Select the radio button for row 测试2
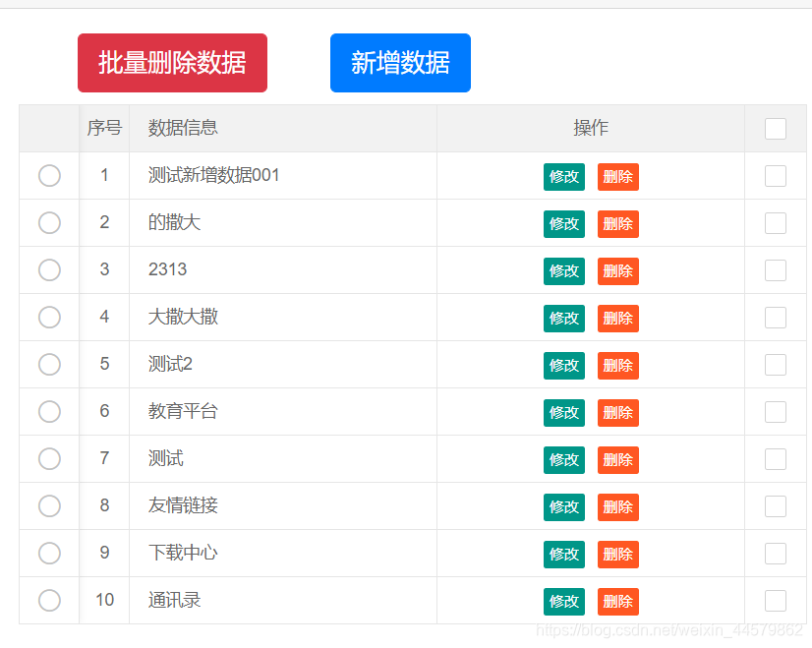812x648 pixels. pos(49,364)
